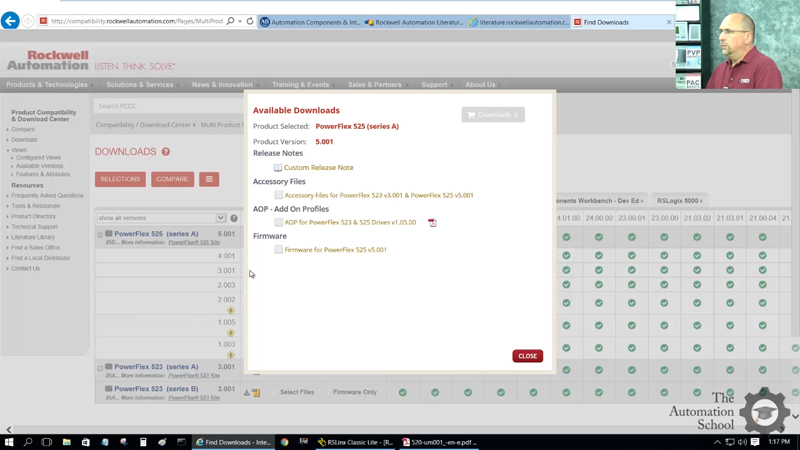Open the Custom Release Note book icon
Image resolution: width=800 pixels, height=450 pixels.
278,168
